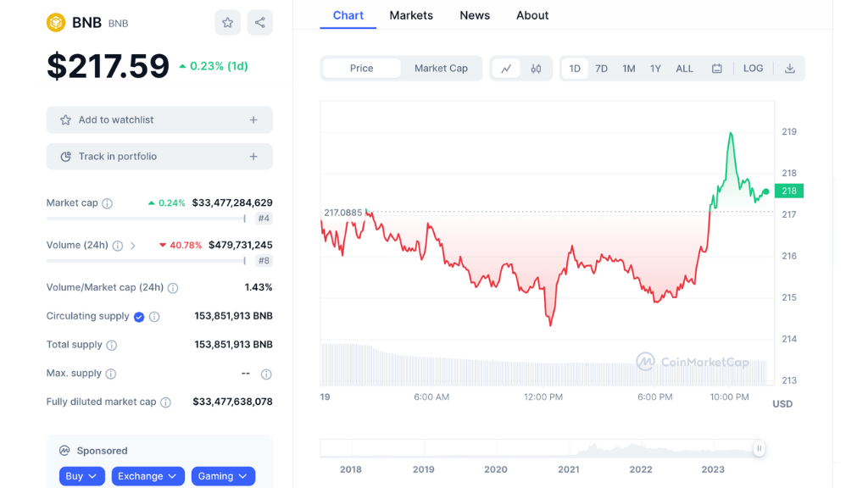Open the News tab
This screenshot has height=488, width=868.
(x=475, y=15)
